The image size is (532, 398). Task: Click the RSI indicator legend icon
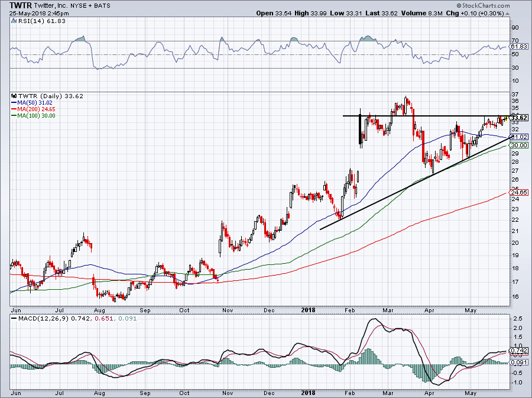(x=14, y=21)
